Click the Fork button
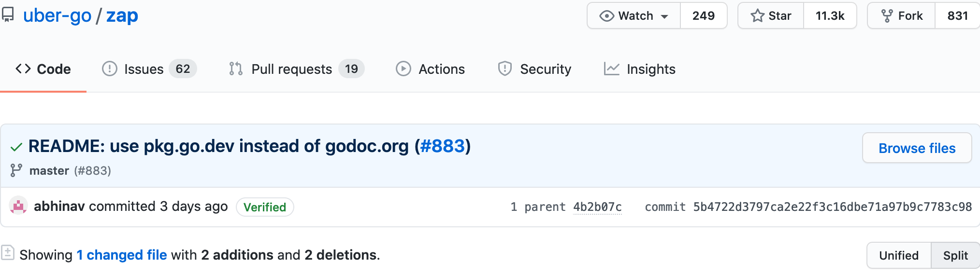 coord(902,16)
